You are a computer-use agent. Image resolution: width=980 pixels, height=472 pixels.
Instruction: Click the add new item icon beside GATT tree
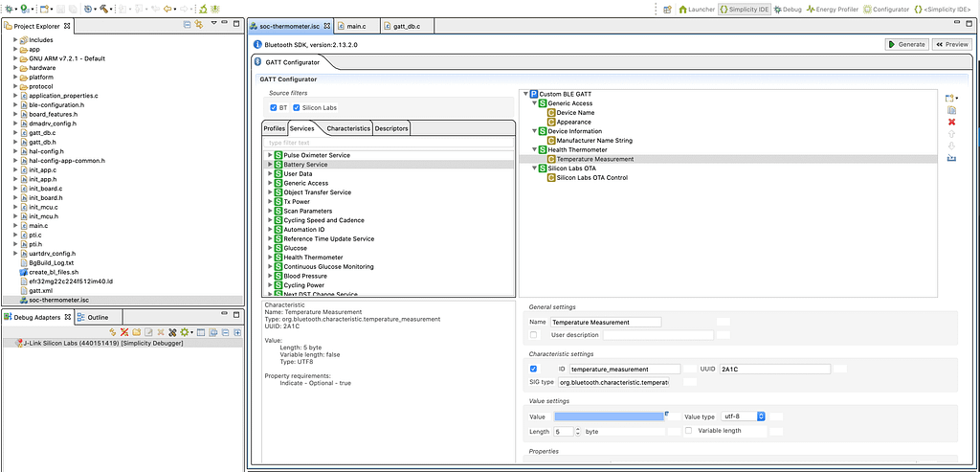pyautogui.click(x=951, y=99)
